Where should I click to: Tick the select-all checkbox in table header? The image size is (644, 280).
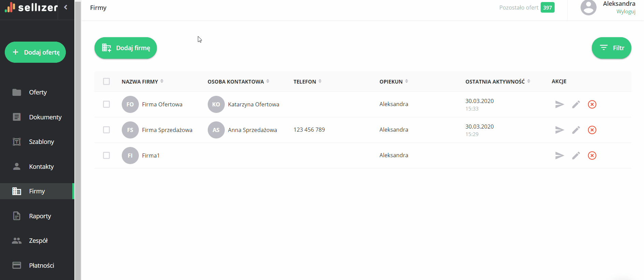(x=106, y=81)
